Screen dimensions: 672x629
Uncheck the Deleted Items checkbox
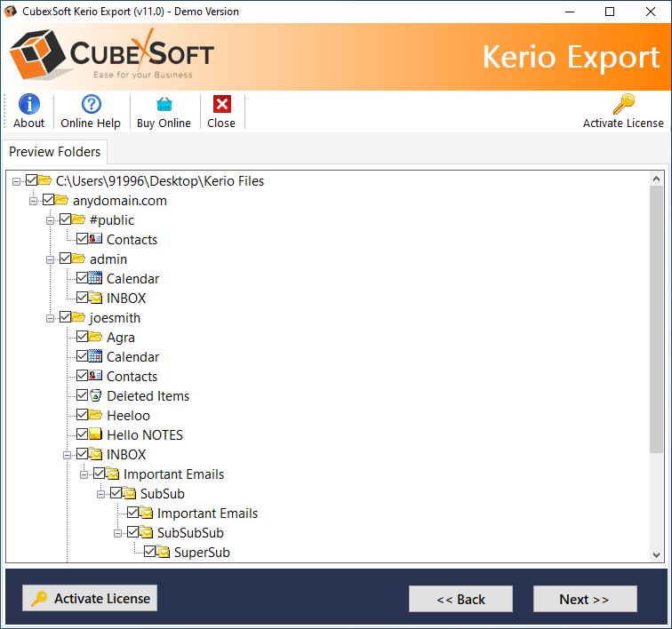pos(82,395)
